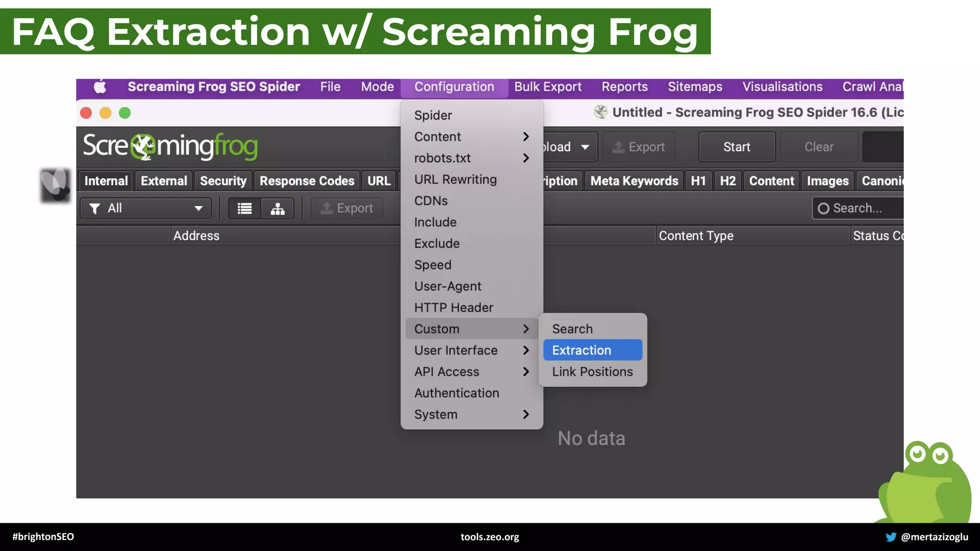The height and width of the screenshot is (551, 980).
Task: Switch to the Response Codes tab
Action: (307, 181)
